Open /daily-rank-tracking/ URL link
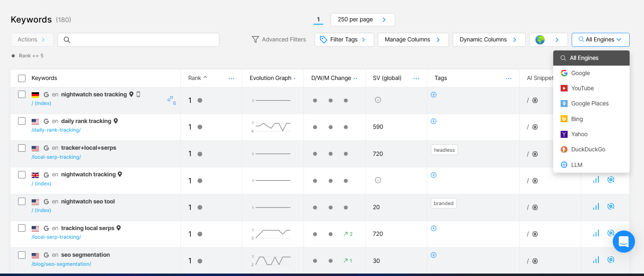Viewport: 644px width, 276px height. (x=56, y=130)
